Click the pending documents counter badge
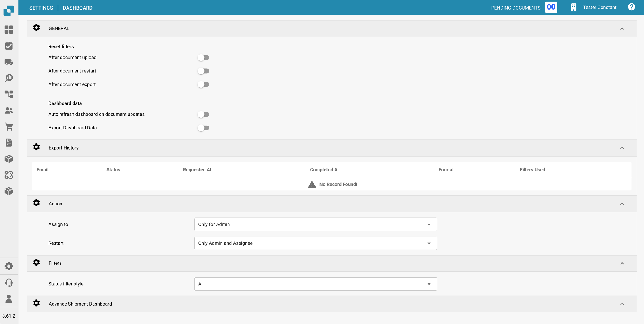 (x=551, y=7)
